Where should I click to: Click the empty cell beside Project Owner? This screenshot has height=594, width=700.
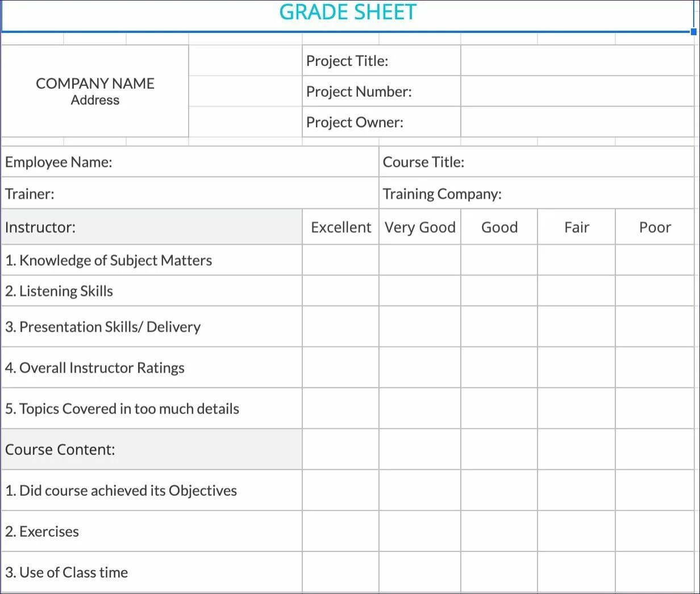click(577, 122)
